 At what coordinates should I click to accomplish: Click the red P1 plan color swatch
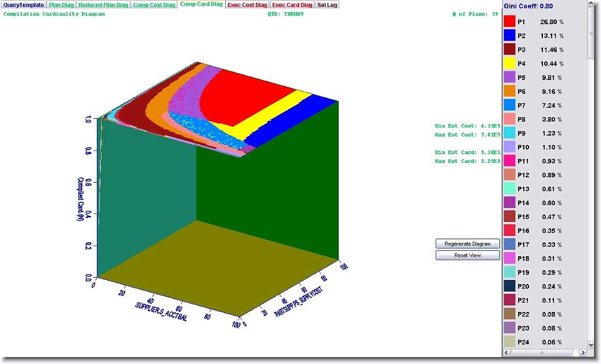pos(510,22)
